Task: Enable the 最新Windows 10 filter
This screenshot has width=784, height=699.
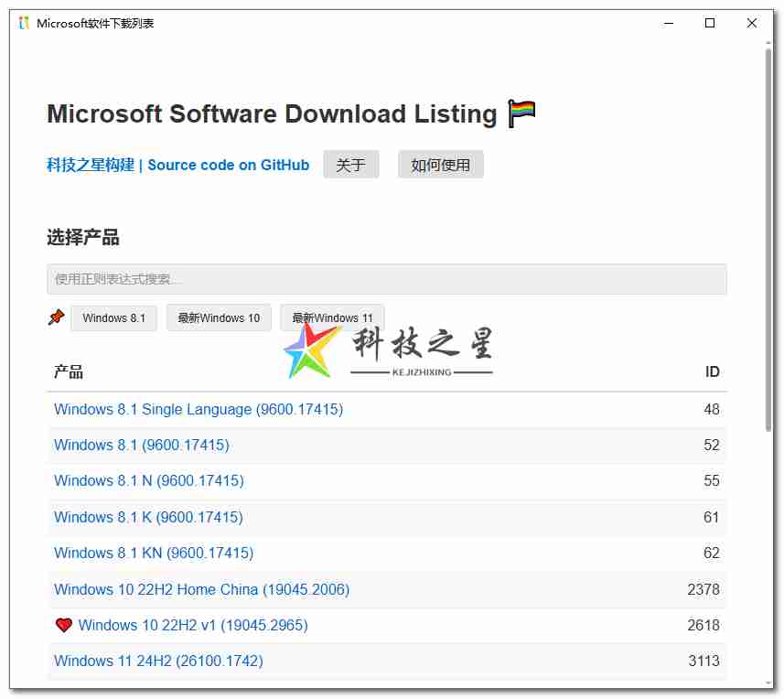Action: tap(219, 317)
